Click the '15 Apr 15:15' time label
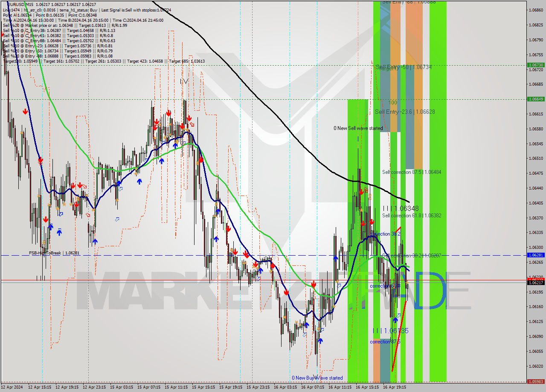The height and width of the screenshot is (392, 546). pos(203,388)
